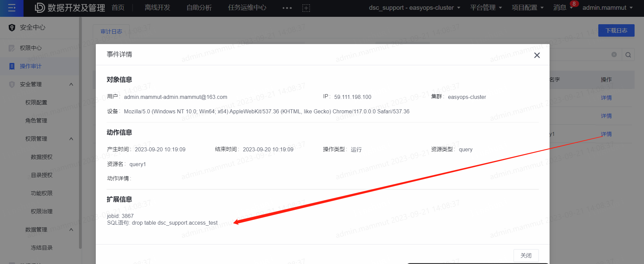Open 消息 notifications with badge 8
Image resolution: width=644 pixels, height=264 pixels.
[x=563, y=8]
